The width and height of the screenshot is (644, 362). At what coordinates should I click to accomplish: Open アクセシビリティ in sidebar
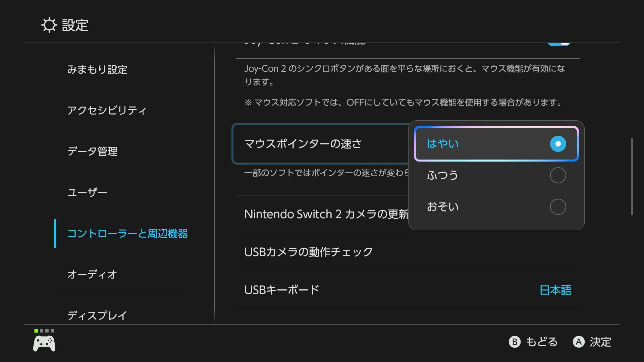[107, 110]
